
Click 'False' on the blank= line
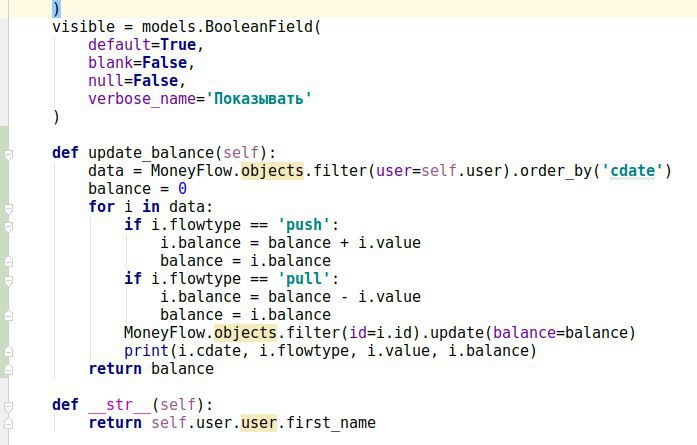pyautogui.click(x=164, y=63)
